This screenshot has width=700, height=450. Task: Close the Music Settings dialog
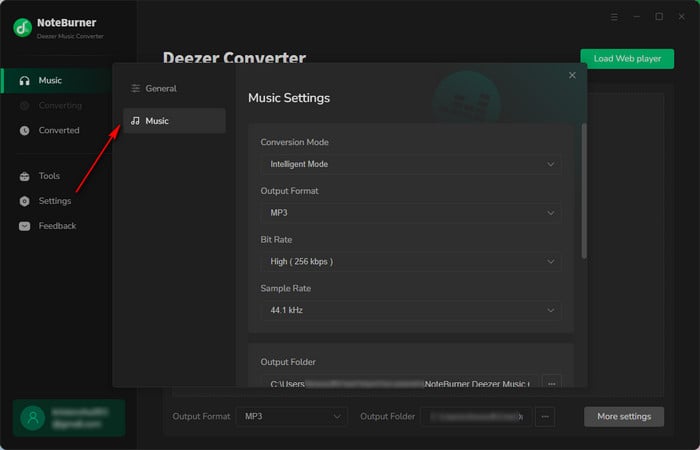point(572,75)
